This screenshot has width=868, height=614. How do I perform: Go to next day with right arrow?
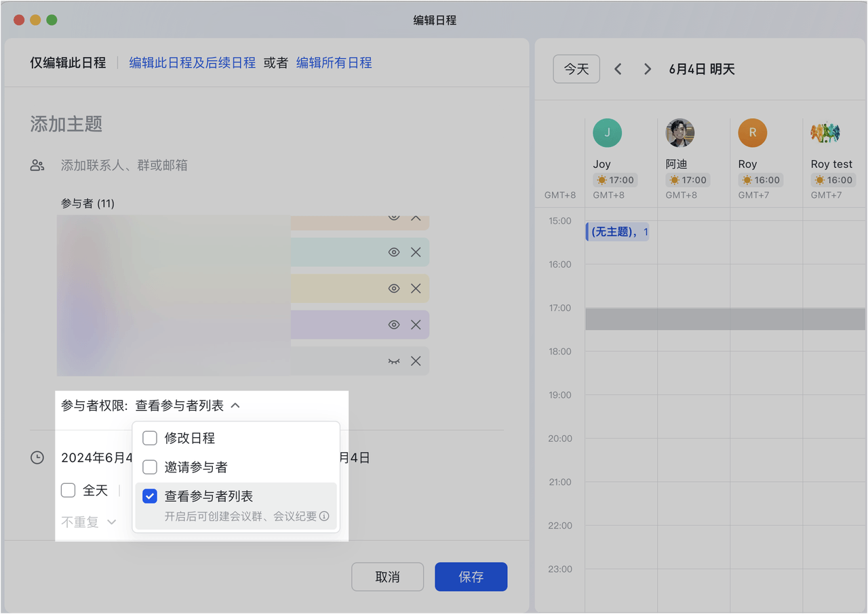click(x=648, y=69)
